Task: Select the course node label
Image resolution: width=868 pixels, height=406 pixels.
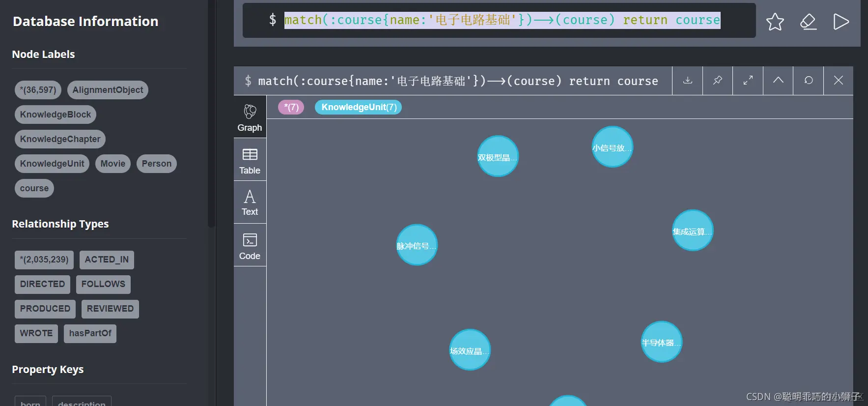Action: point(34,188)
